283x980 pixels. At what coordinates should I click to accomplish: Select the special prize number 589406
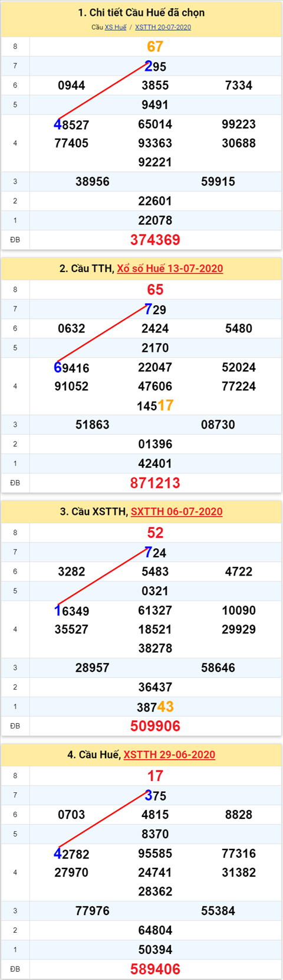click(155, 969)
